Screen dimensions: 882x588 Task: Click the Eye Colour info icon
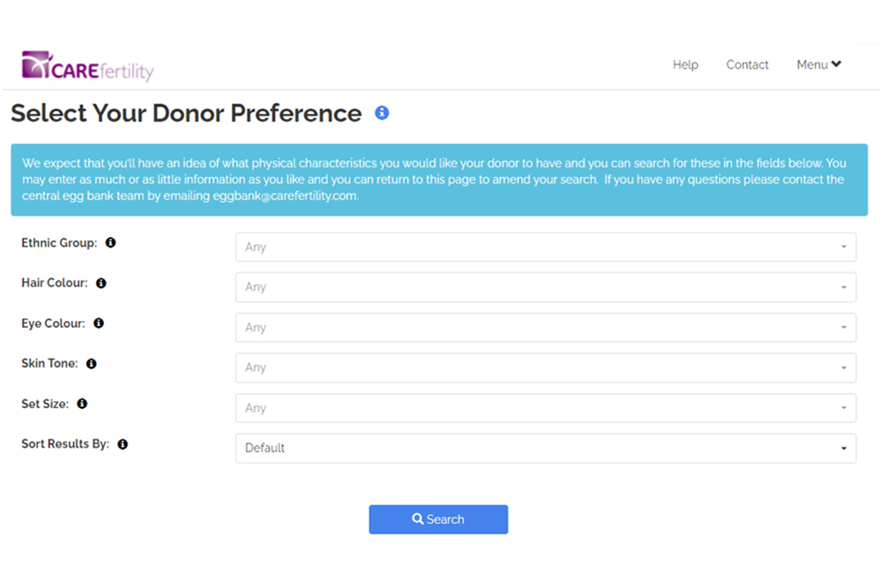click(x=99, y=324)
